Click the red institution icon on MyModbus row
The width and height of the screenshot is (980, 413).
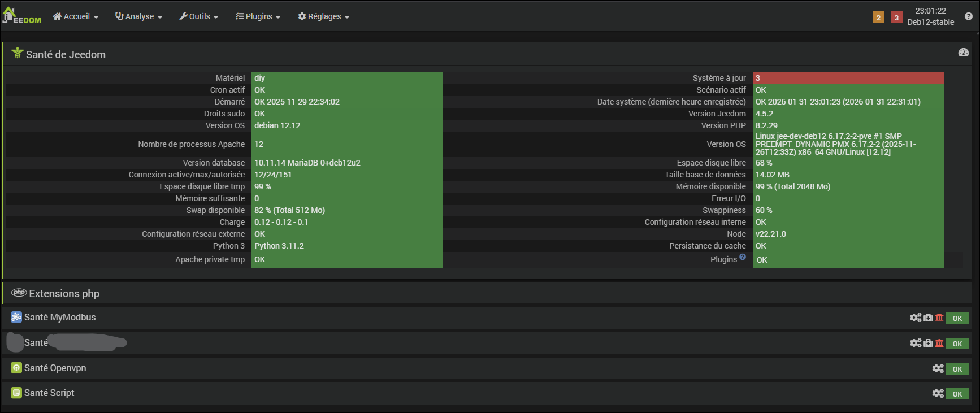(939, 318)
